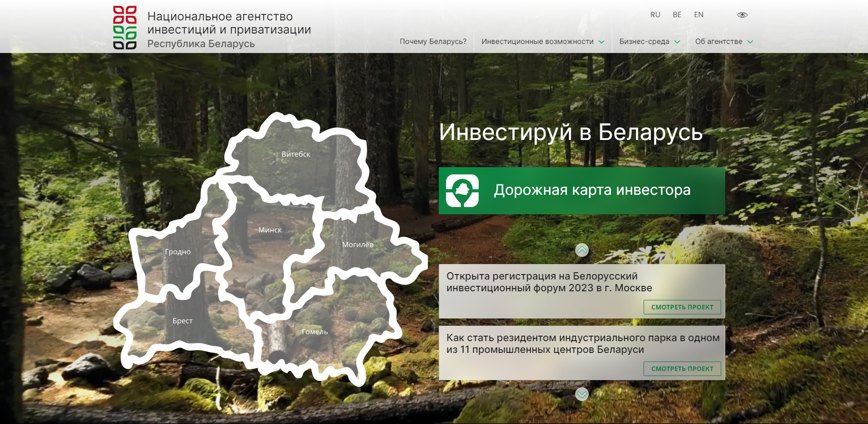Viewport: 868px width, 424px height.
Task: Click Смотреть проект for industrial park news
Action: pos(682,369)
